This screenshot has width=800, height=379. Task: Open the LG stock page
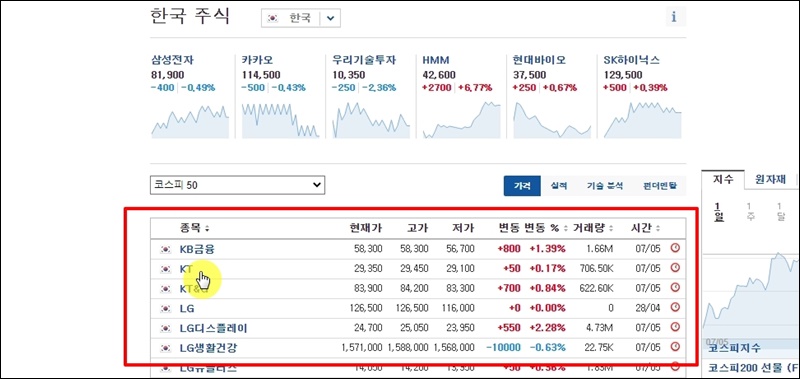187,309
